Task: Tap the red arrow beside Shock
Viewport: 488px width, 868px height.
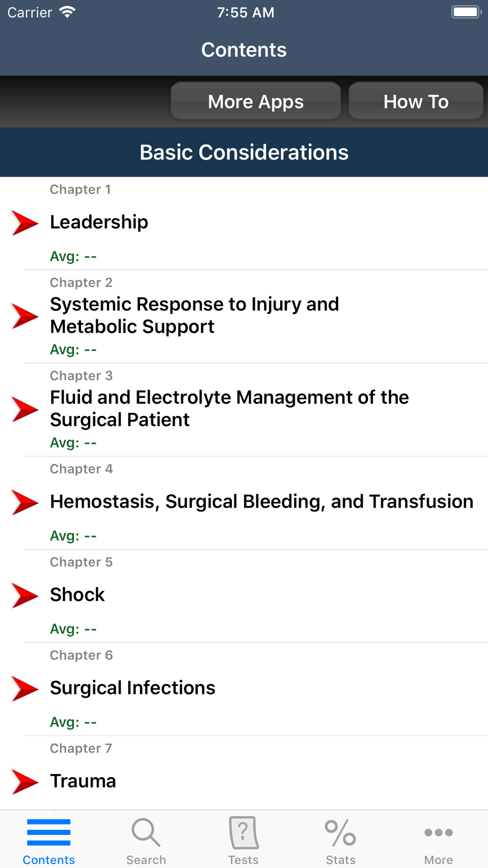Action: pos(25,596)
